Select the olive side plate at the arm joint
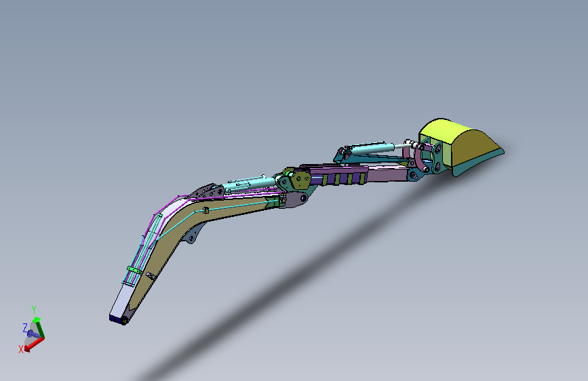Viewport: 588px width, 381px height. tap(301, 180)
